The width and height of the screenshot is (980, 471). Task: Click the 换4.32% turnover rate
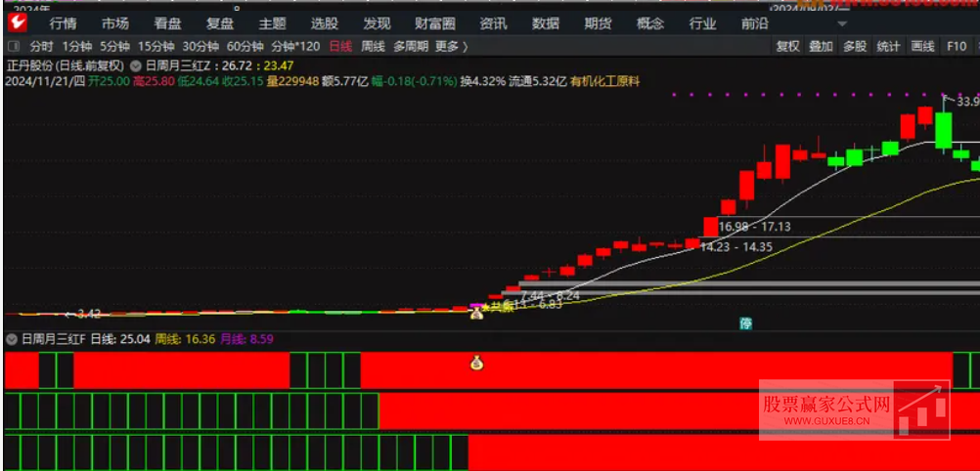coord(483,81)
